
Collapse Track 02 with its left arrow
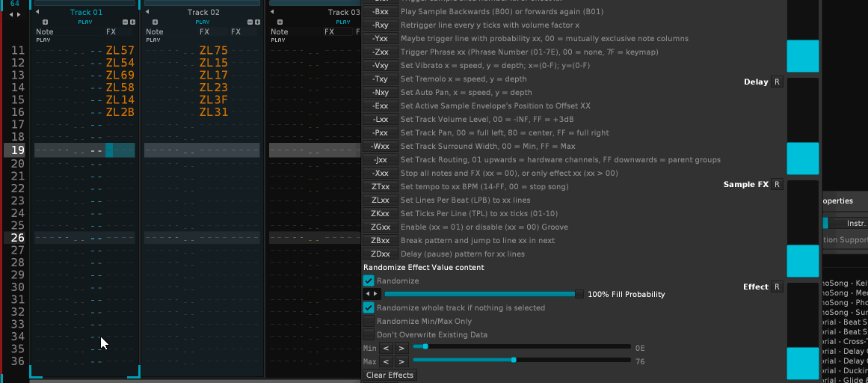[147, 13]
